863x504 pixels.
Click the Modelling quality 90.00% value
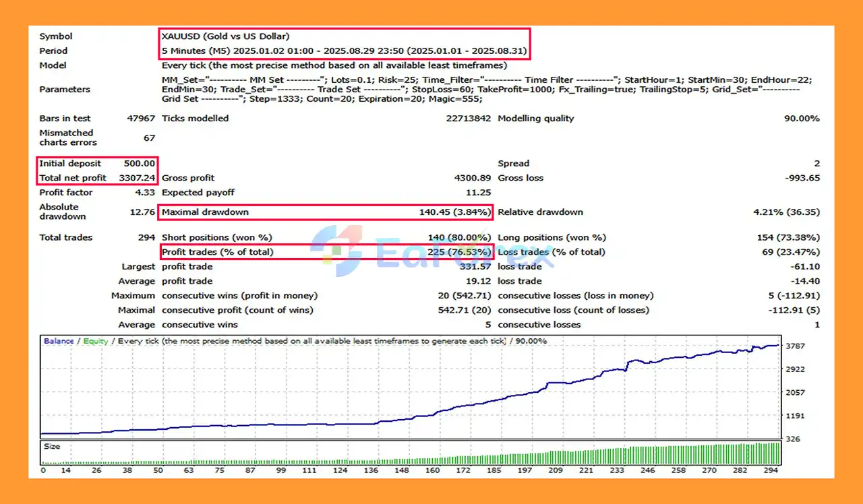[802, 119]
